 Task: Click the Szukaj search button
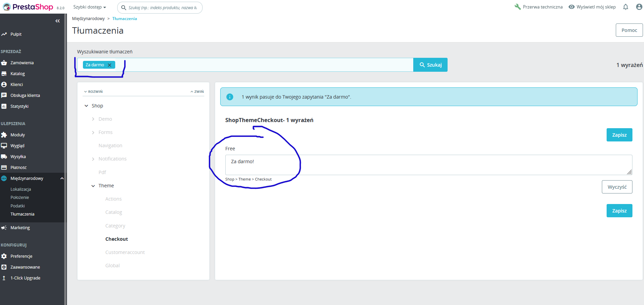pyautogui.click(x=430, y=65)
